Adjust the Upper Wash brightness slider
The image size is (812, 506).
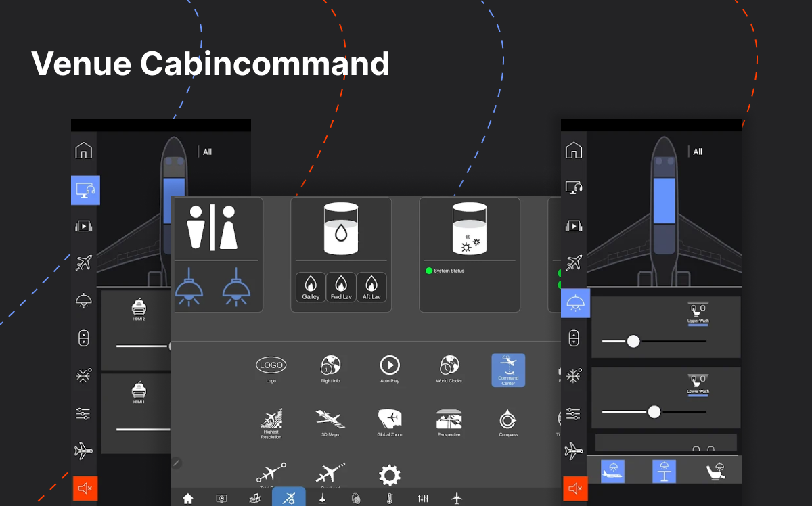coord(633,341)
